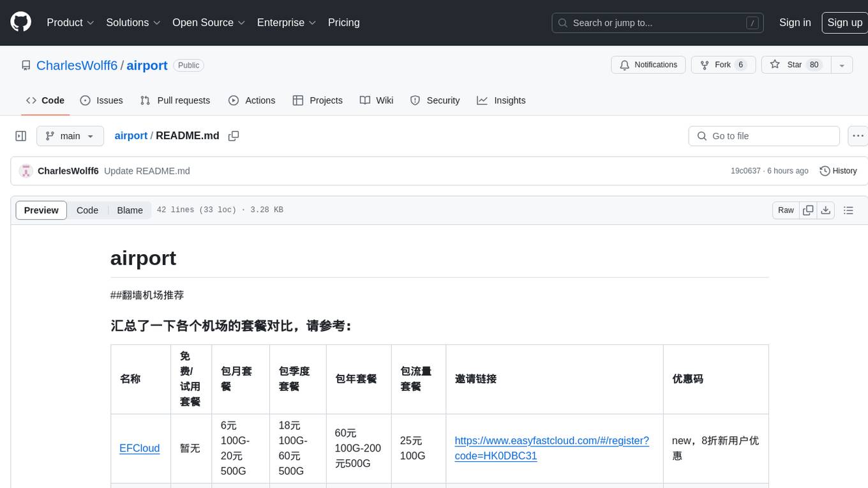Expand the Solutions dropdown
868x488 pixels.
(x=133, y=22)
